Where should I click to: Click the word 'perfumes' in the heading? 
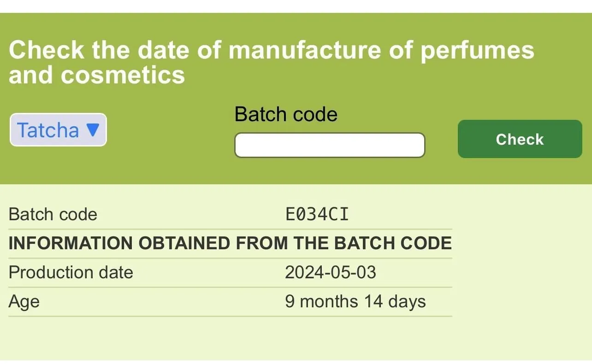pyautogui.click(x=477, y=51)
